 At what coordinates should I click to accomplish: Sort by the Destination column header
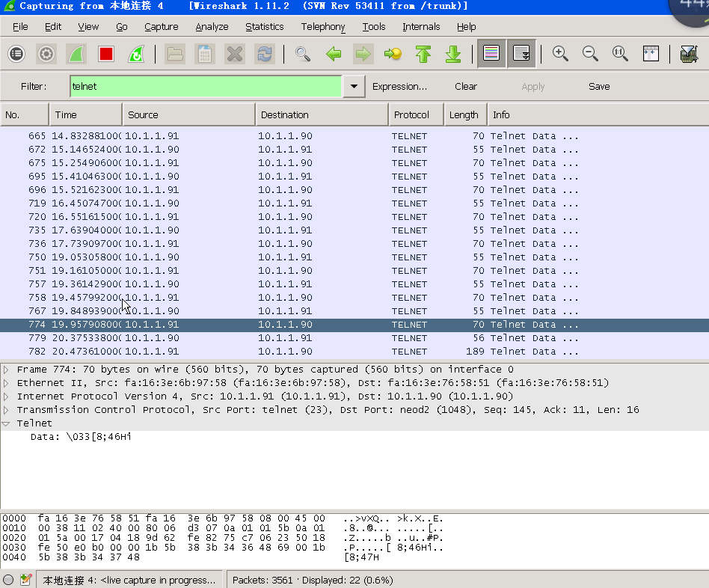[322, 115]
